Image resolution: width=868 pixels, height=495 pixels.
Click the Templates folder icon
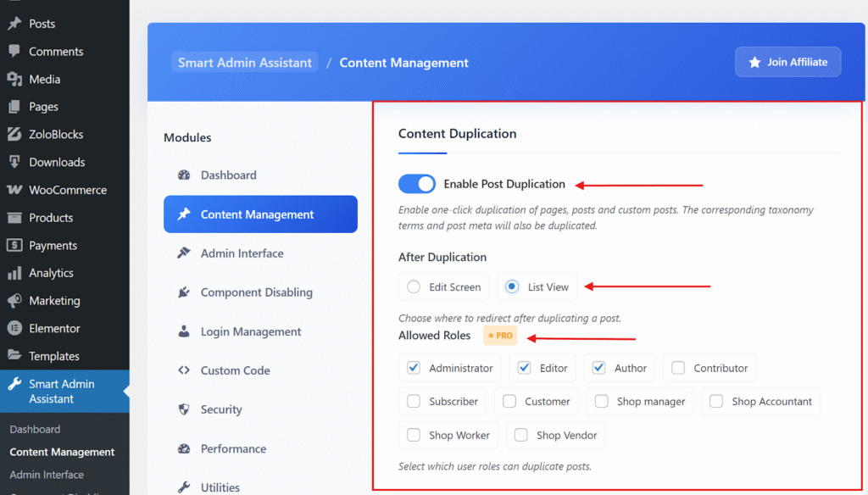tap(14, 355)
